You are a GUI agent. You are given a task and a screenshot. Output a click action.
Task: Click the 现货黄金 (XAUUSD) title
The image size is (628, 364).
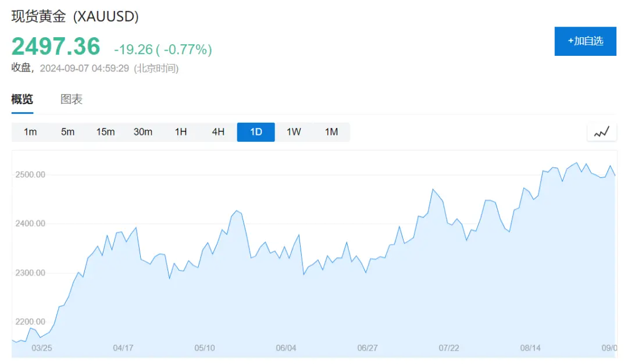click(x=75, y=16)
